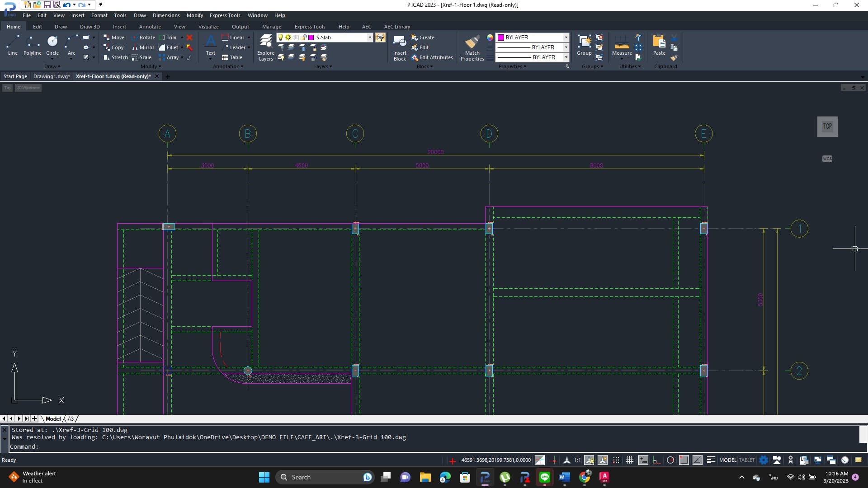Image resolution: width=868 pixels, height=488 pixels.
Task: Open the Express Tools menu
Action: tap(225, 15)
